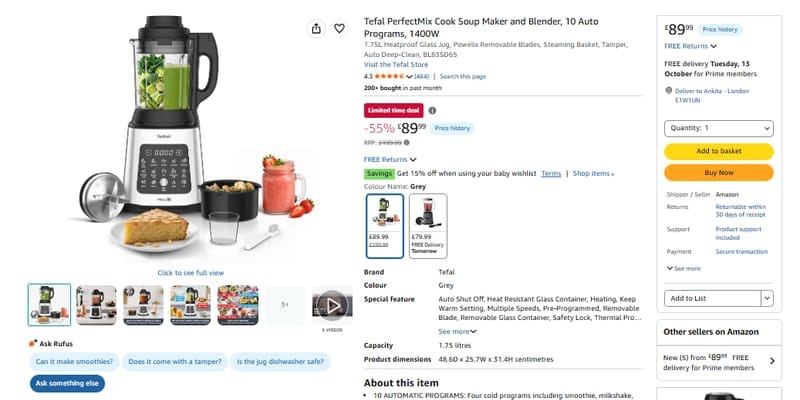Click Add to basket button

coord(718,152)
